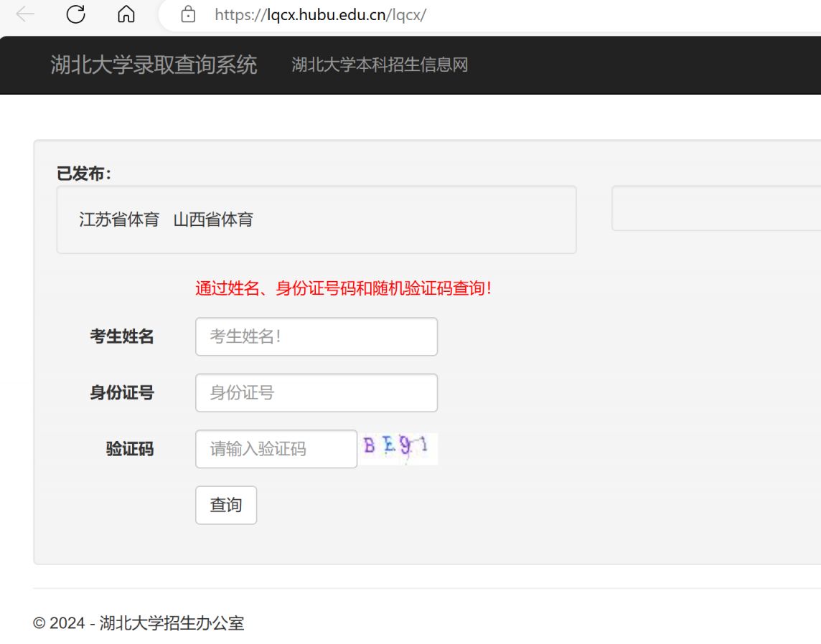
Task: Select the 江苏省体育 text
Action: (x=119, y=219)
